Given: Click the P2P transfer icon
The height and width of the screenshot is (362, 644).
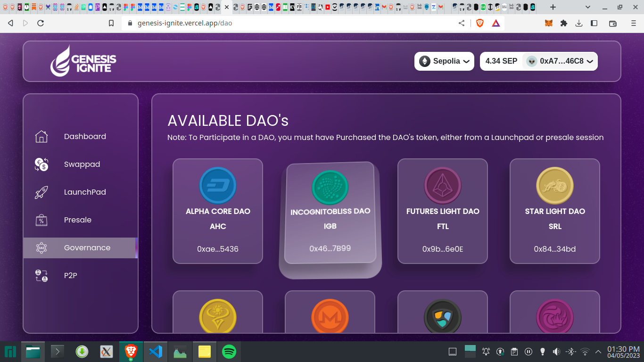Looking at the screenshot, I should click(x=41, y=276).
